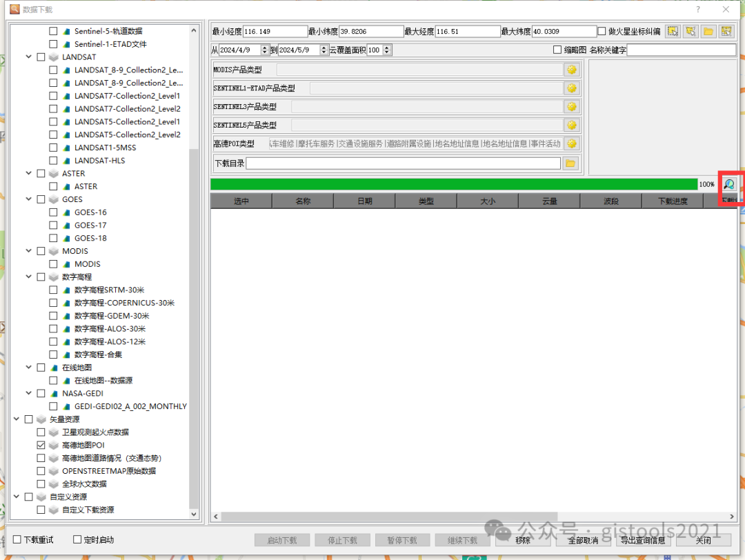The width and height of the screenshot is (745, 560).
Task: Click layer icon beside 全球水文数据
Action: point(54,484)
